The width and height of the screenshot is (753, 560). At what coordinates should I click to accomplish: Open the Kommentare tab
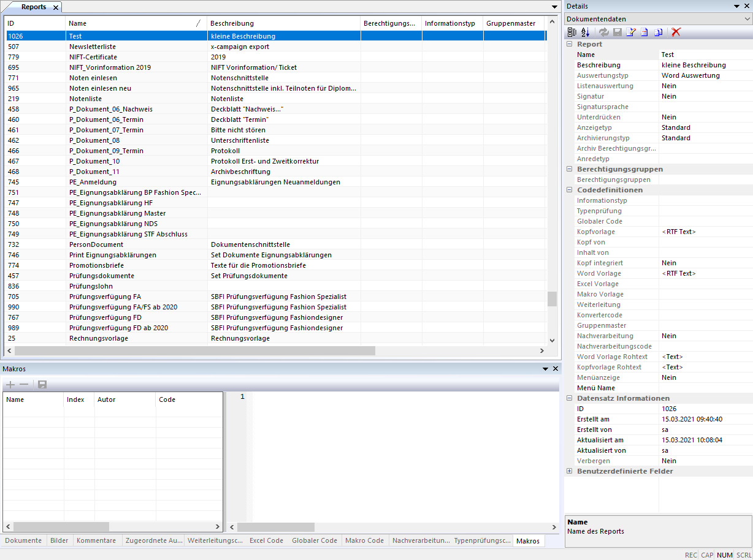click(x=96, y=540)
